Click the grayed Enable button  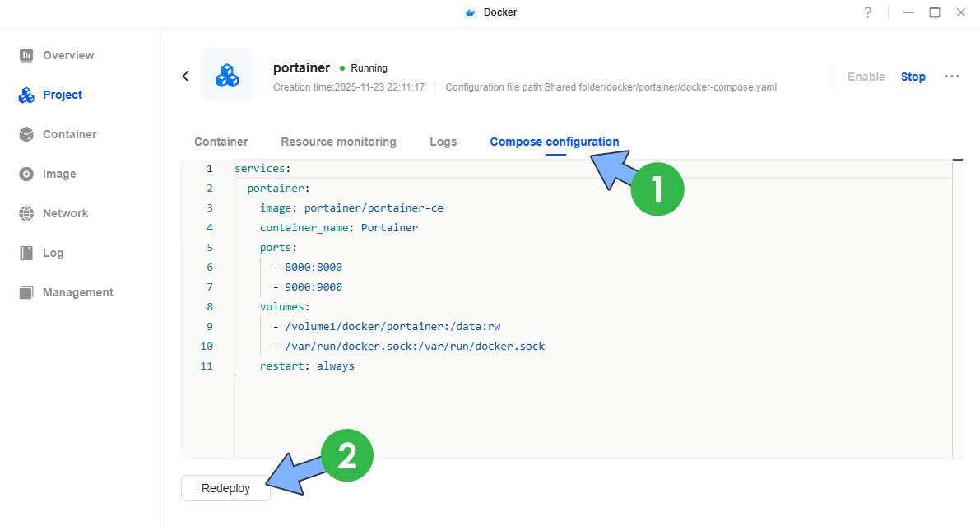[866, 77]
